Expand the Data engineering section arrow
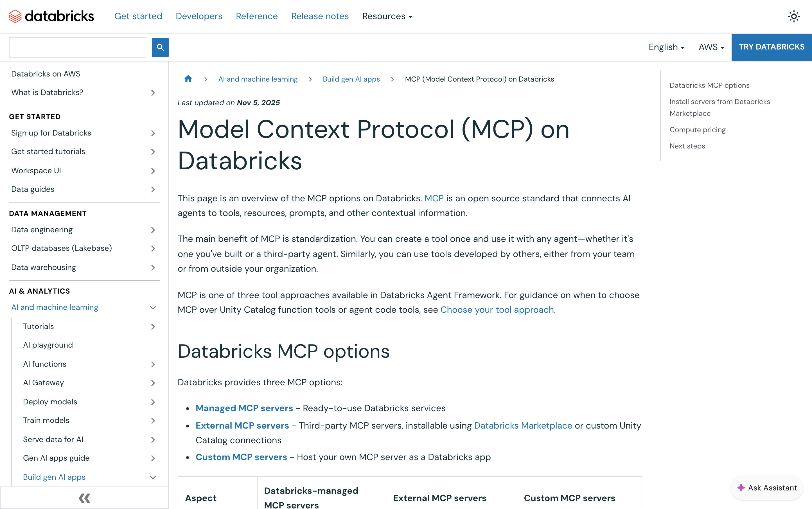Viewport: 812px width, 509px height. 153,230
